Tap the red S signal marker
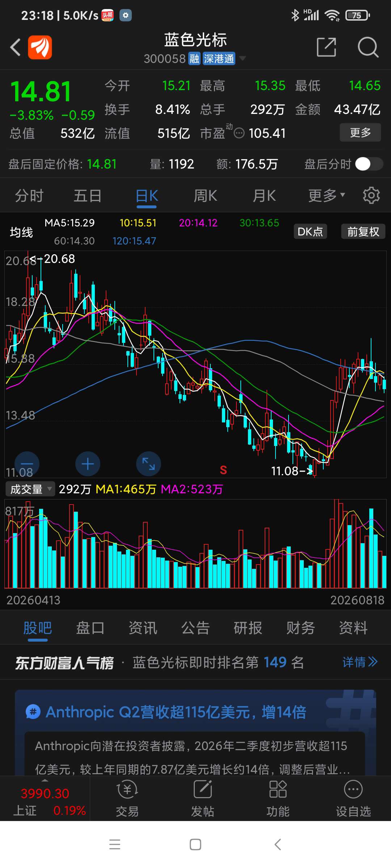Screen dimensions: 391x868 tap(223, 470)
